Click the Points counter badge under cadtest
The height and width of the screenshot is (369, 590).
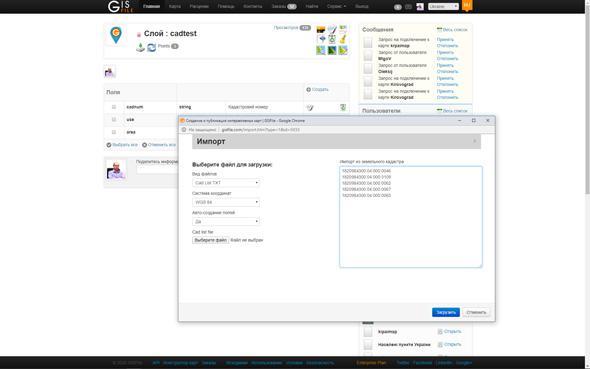coord(175,46)
